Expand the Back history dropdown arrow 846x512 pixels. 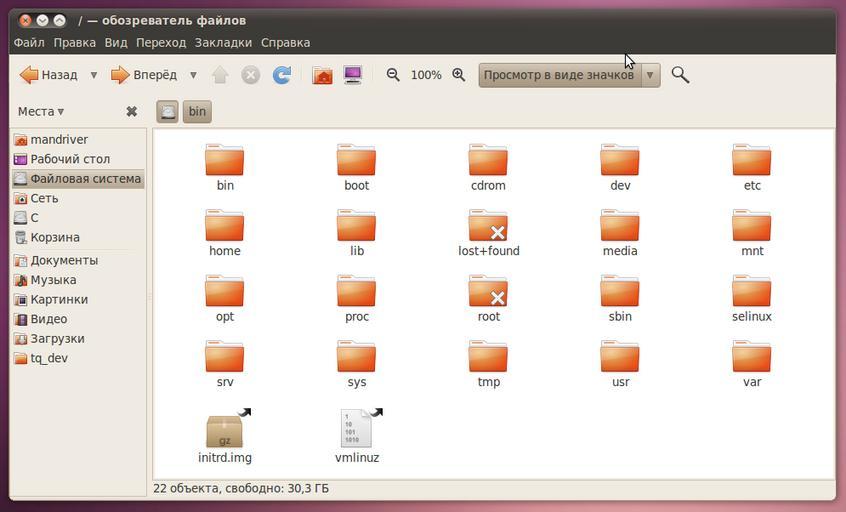pos(94,75)
